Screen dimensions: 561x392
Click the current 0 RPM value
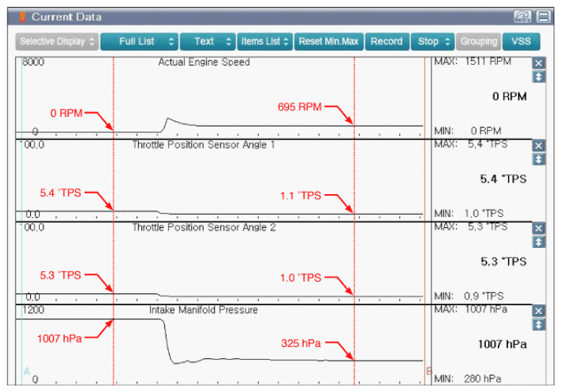[509, 96]
